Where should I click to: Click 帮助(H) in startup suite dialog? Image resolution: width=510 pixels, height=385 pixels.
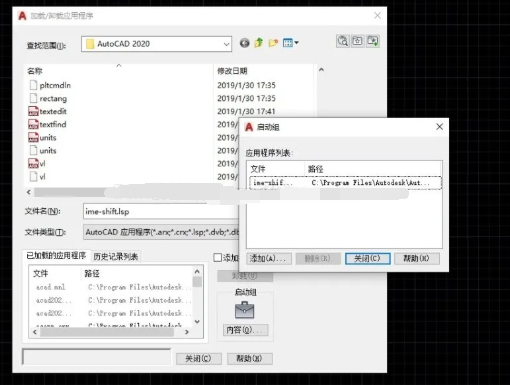tap(417, 258)
